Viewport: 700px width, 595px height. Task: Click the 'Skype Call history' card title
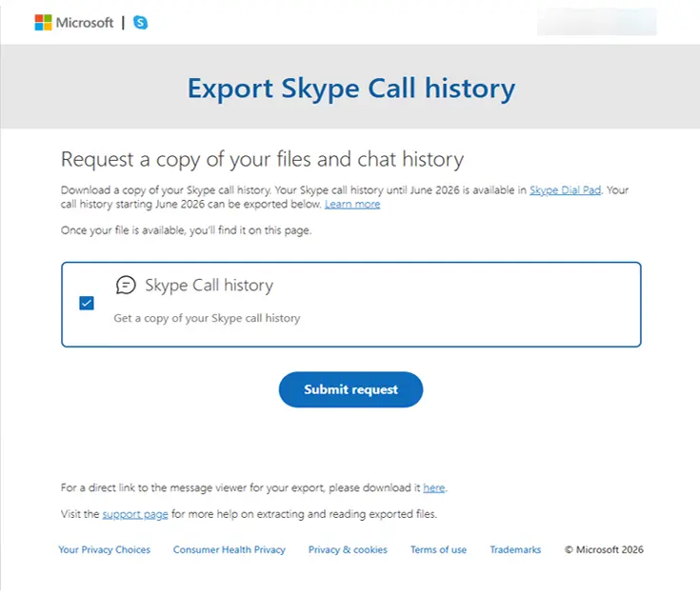(x=209, y=286)
